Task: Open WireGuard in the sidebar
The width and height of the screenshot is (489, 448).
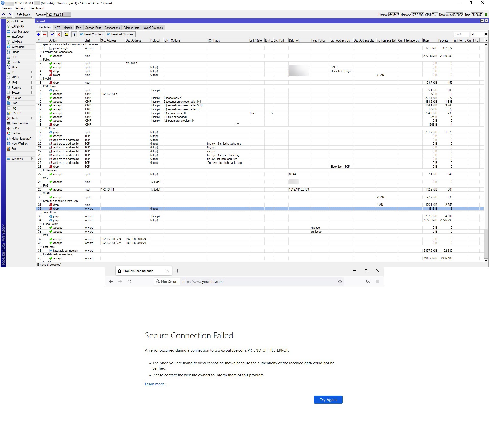Action: point(18,47)
